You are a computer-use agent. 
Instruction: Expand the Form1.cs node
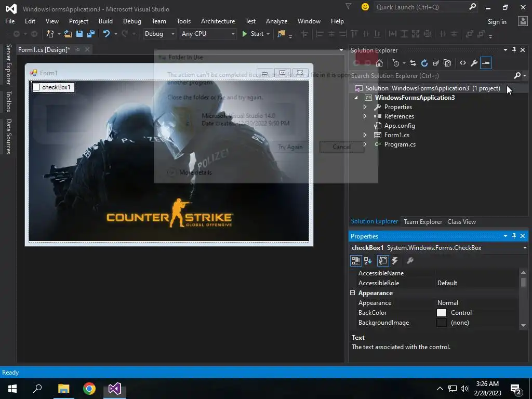coord(365,135)
